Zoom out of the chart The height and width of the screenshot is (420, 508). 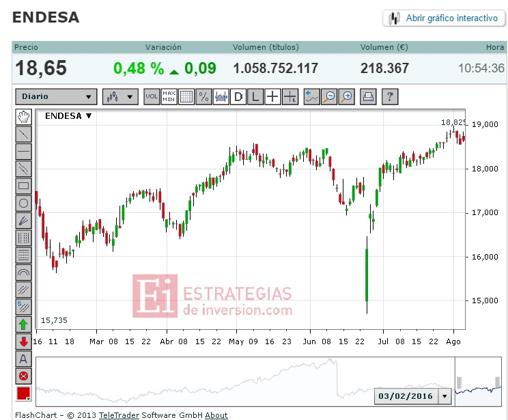click(x=329, y=96)
